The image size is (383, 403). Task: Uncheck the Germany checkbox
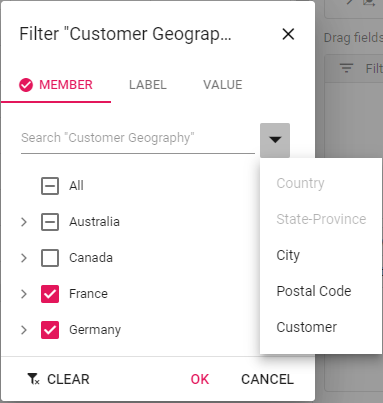[x=50, y=330]
